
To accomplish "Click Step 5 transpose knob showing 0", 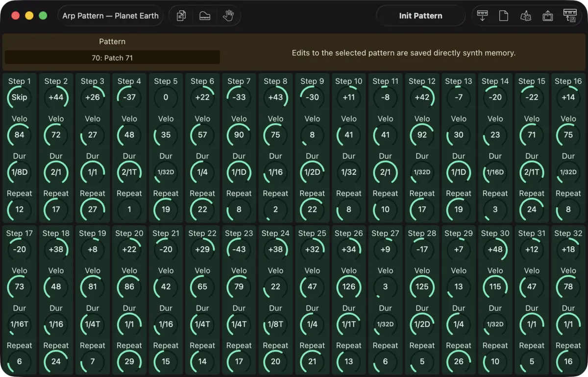I will tap(166, 97).
